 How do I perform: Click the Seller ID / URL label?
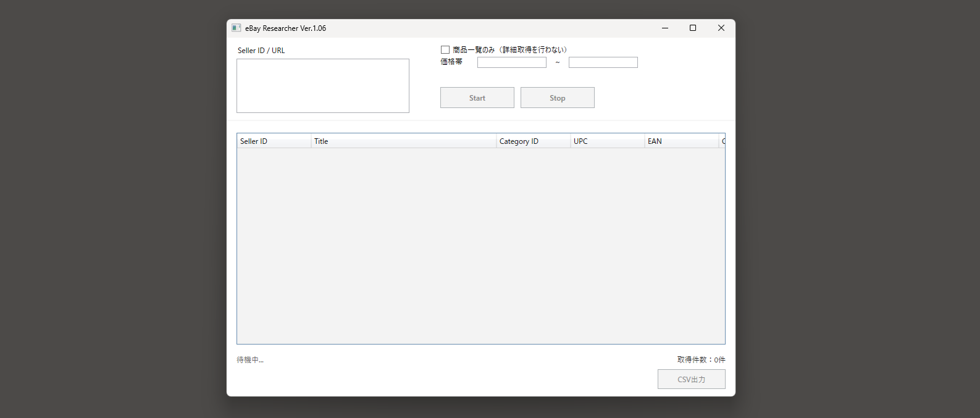pyautogui.click(x=261, y=51)
